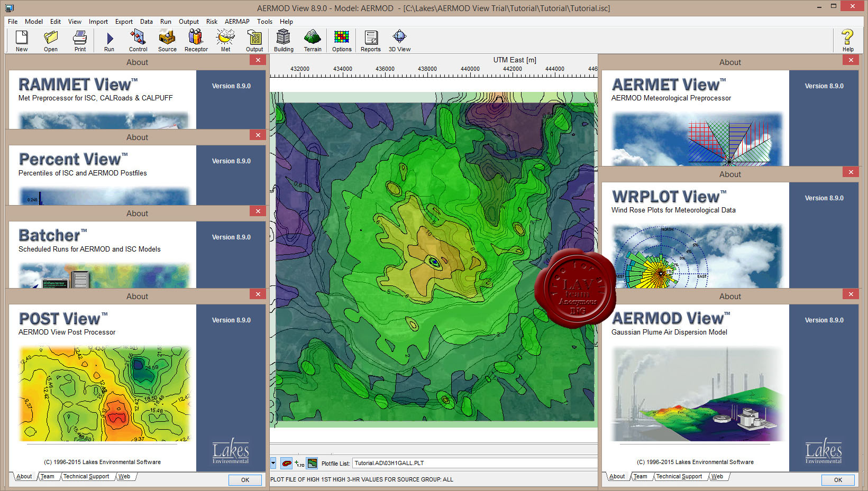Click the Lakes Environmental logo in POST View

[x=231, y=451]
